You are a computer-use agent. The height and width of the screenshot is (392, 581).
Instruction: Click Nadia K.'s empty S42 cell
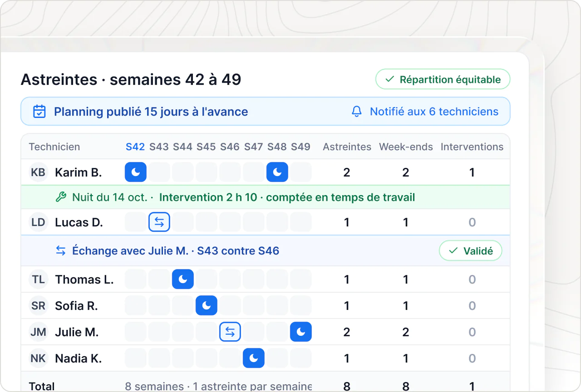coord(136,358)
